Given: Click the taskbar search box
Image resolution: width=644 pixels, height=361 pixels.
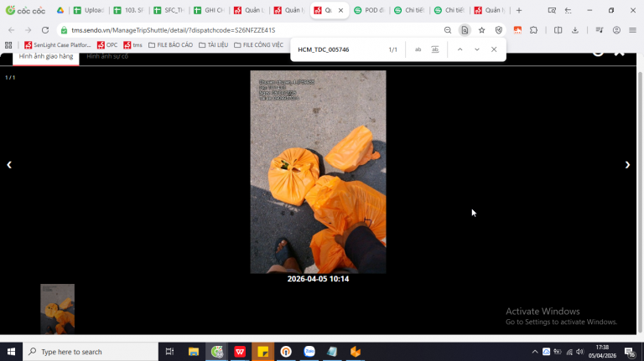Looking at the screenshot, I should (x=91, y=352).
